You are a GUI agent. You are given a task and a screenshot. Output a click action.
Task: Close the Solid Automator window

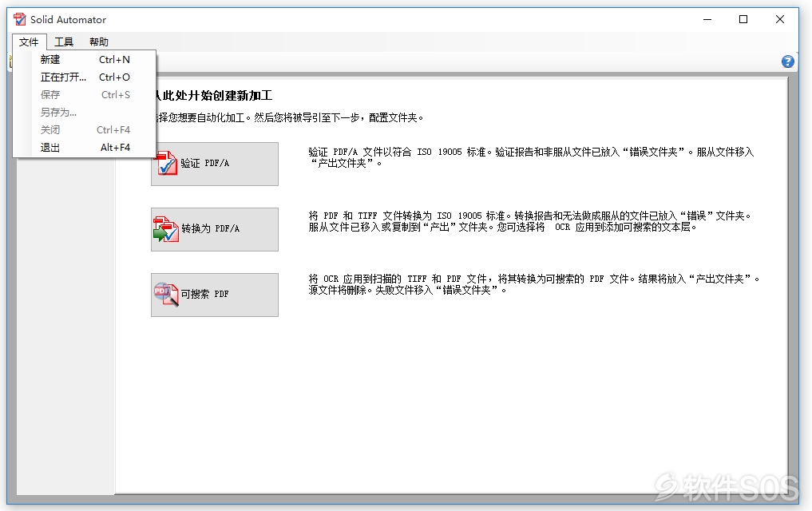tap(779, 20)
